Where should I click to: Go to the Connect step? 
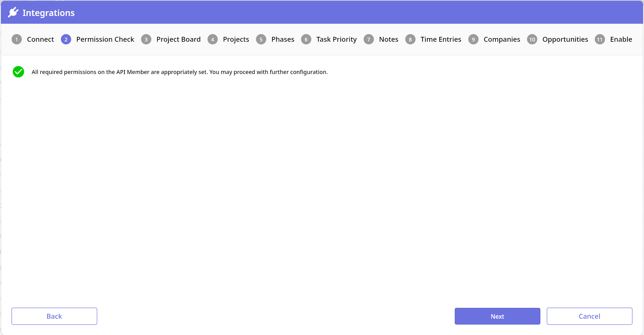40,39
